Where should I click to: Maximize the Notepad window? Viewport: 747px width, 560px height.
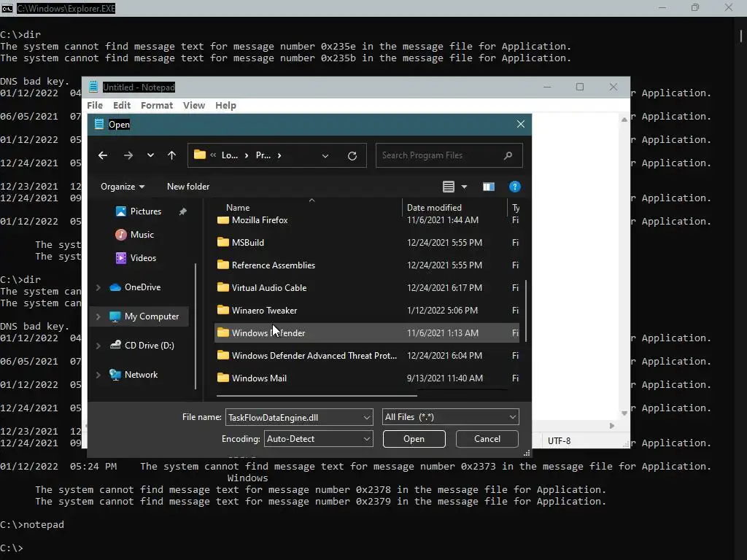click(x=580, y=87)
